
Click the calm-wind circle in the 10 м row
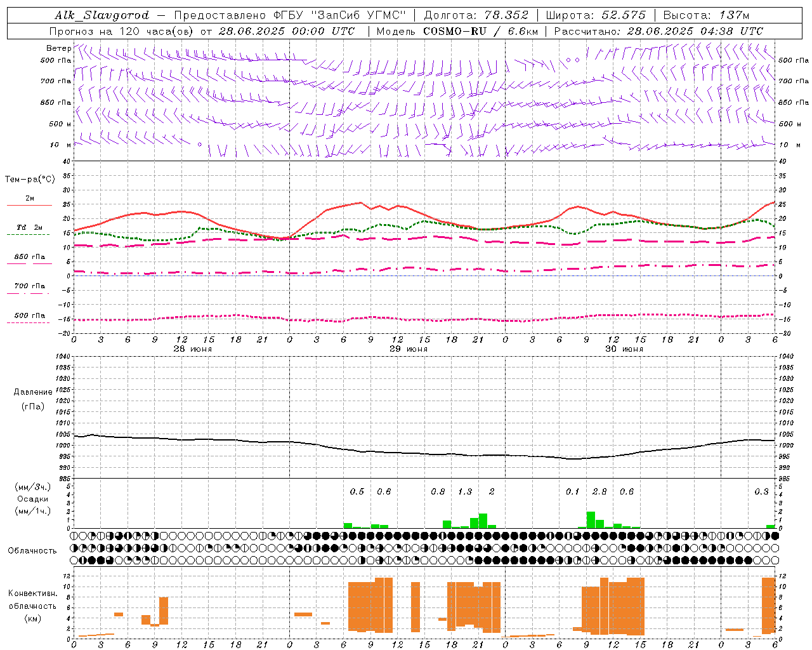[200, 145]
